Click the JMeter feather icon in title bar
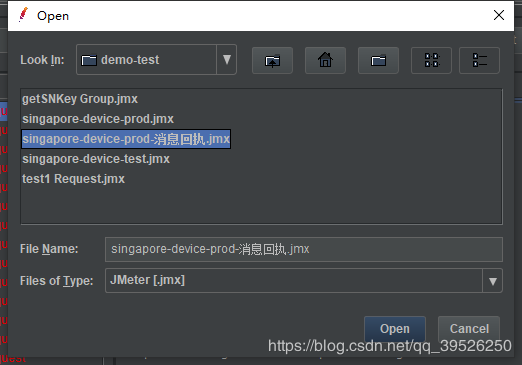This screenshot has width=522, height=365. click(23, 15)
